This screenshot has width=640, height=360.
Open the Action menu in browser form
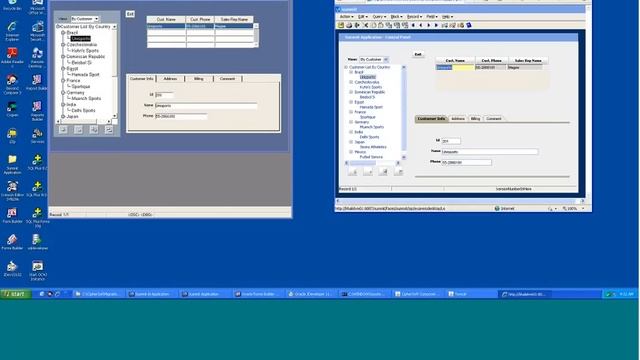click(x=346, y=17)
